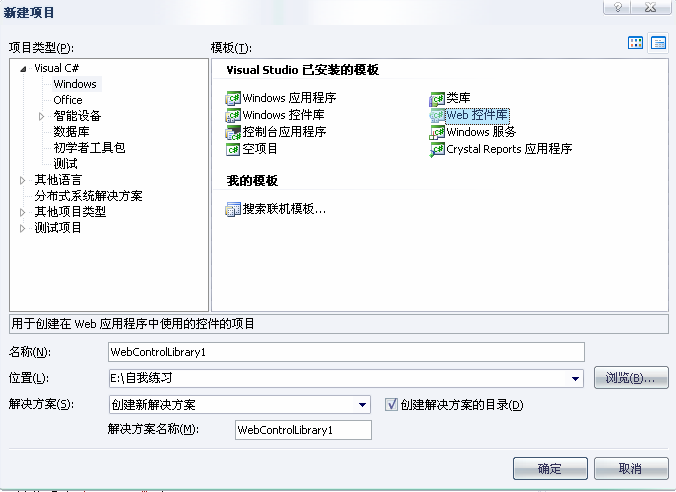Click the Windows 服务 template icon
This screenshot has height=492, width=676.
point(437,132)
